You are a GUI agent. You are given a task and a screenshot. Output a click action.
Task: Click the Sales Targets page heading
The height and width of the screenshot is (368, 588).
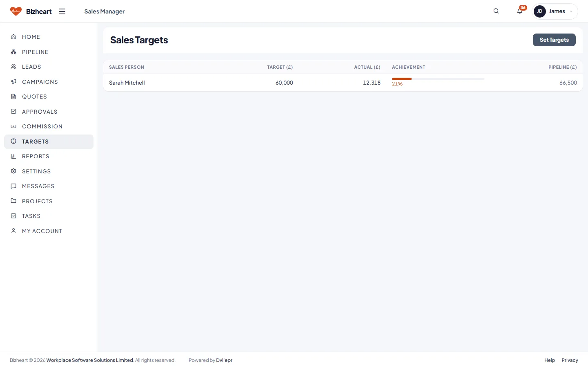[x=139, y=40]
